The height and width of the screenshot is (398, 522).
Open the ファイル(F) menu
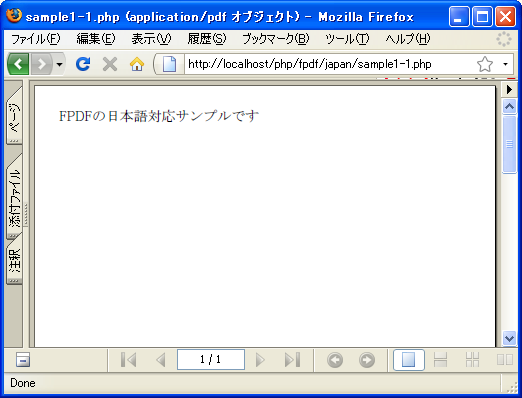[36, 39]
